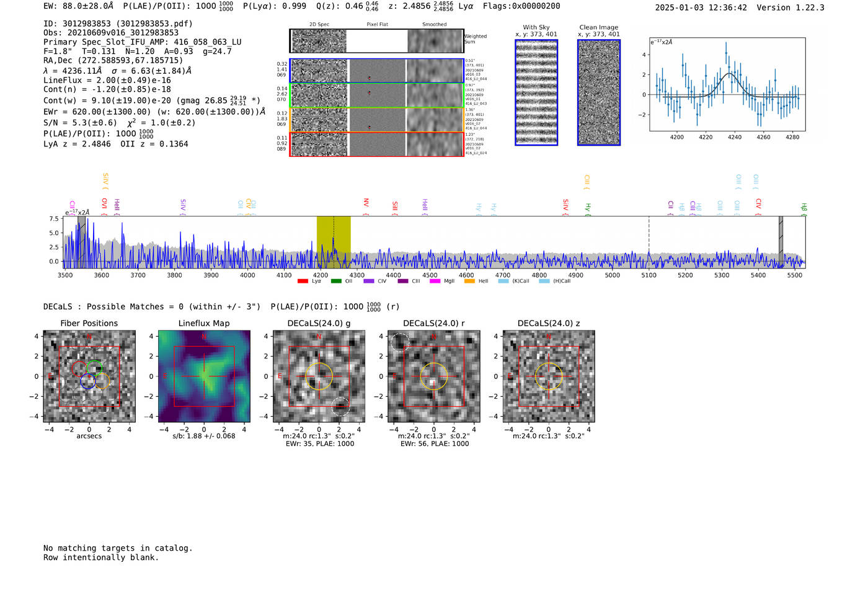Click the Gaussian emission line fit plot
This screenshot has width=868, height=591.
727,84
